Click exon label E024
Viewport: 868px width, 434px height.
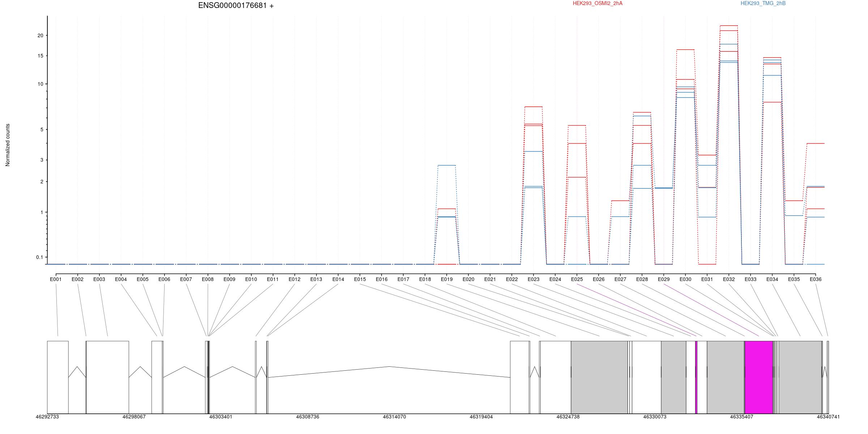click(x=555, y=279)
